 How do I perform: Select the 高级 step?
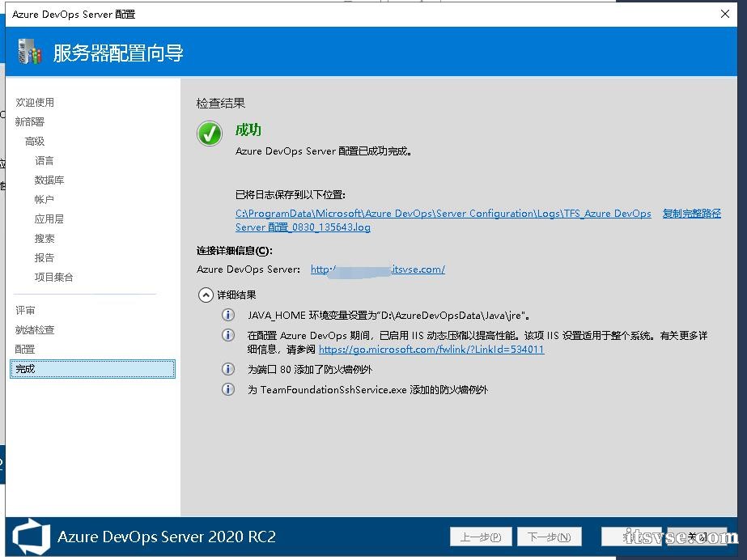point(35,142)
